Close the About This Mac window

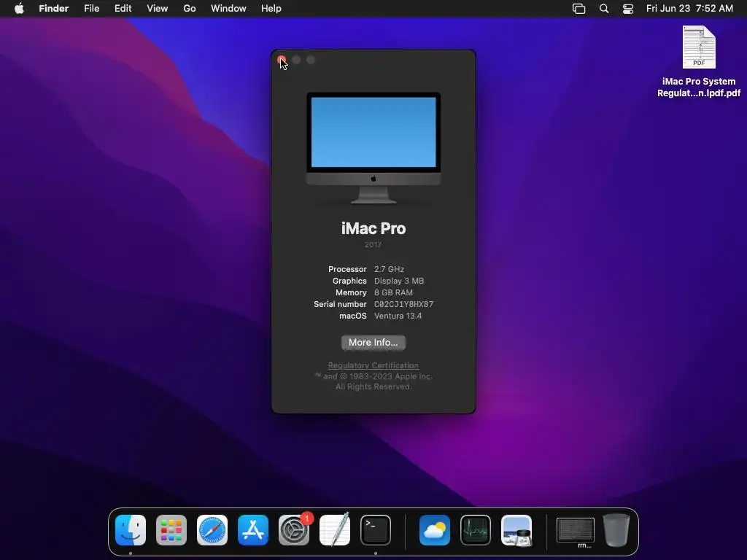point(281,60)
